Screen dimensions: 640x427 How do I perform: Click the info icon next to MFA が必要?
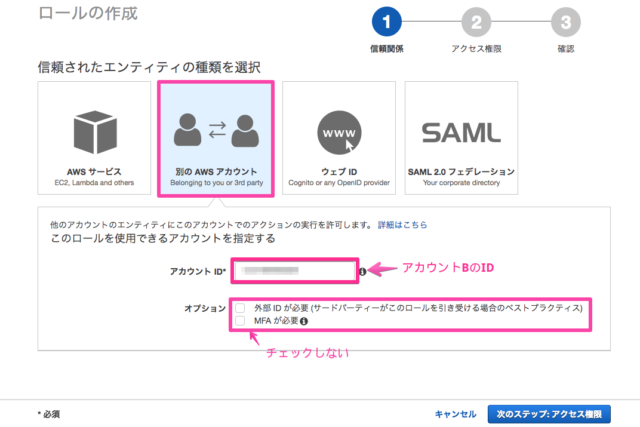[x=304, y=321]
